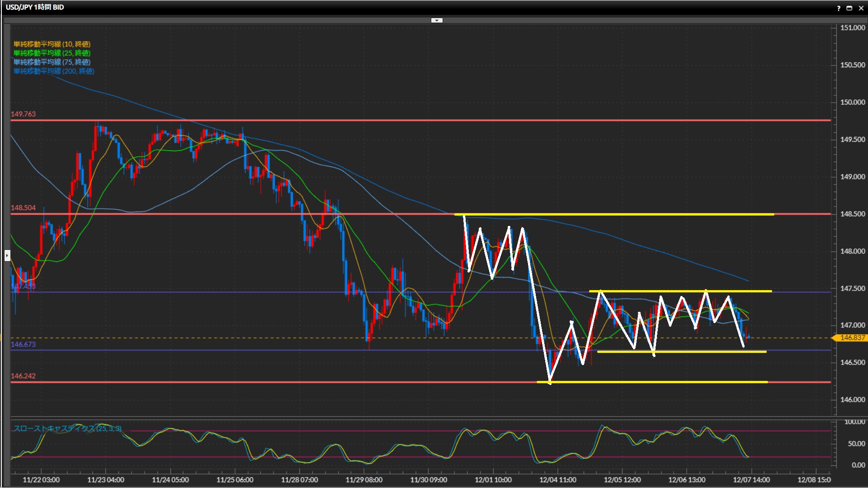Click the 146.837 current price tag
Screen dimensions: 868x488
pyautogui.click(x=852, y=338)
